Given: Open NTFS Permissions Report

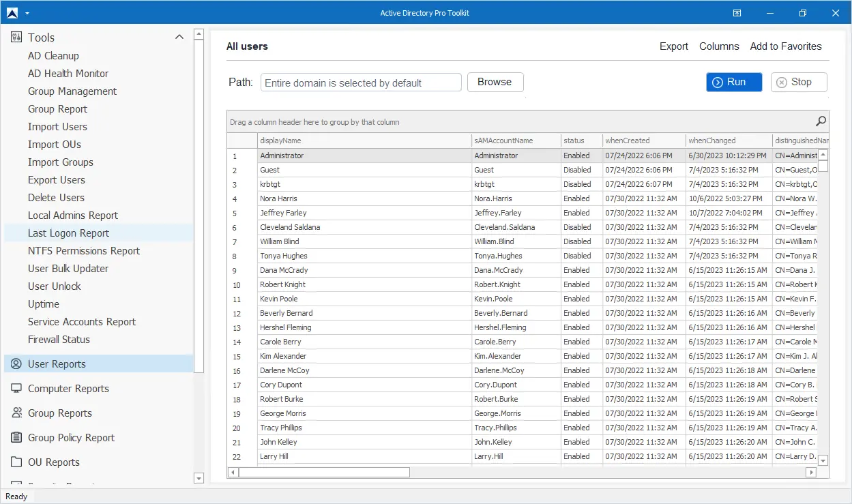Looking at the screenshot, I should [x=84, y=251].
